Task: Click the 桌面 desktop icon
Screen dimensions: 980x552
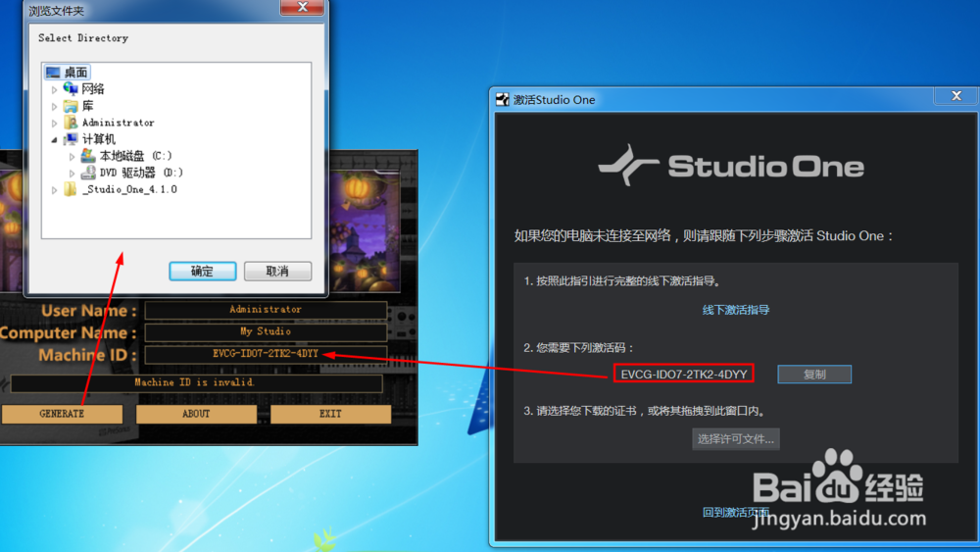Action: (53, 73)
